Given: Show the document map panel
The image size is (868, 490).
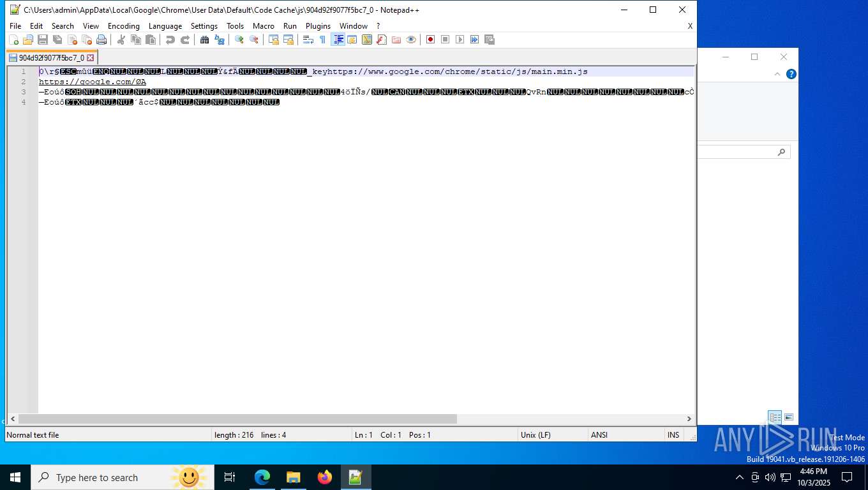Looking at the screenshot, I should pyautogui.click(x=367, y=40).
